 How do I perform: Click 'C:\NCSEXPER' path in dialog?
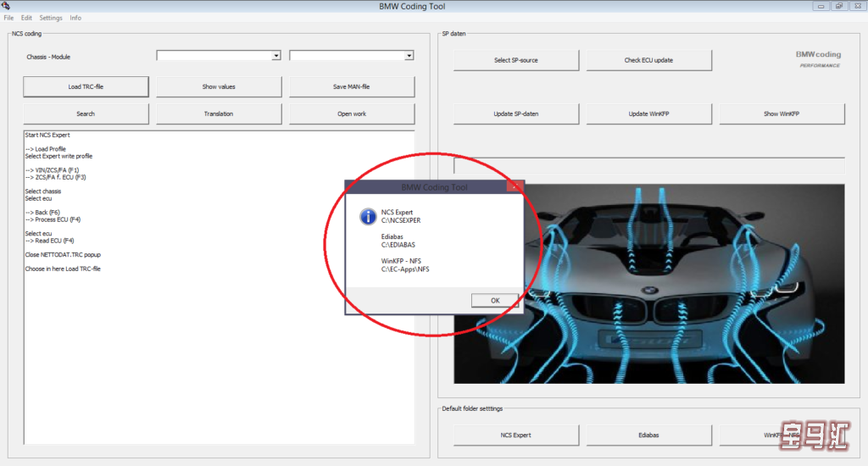tap(401, 220)
